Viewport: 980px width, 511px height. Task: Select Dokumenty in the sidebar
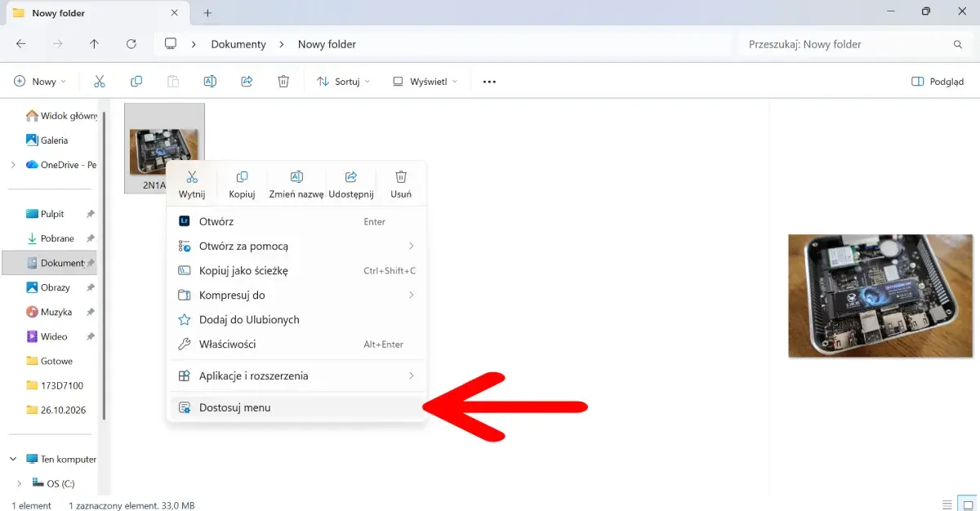point(51,263)
